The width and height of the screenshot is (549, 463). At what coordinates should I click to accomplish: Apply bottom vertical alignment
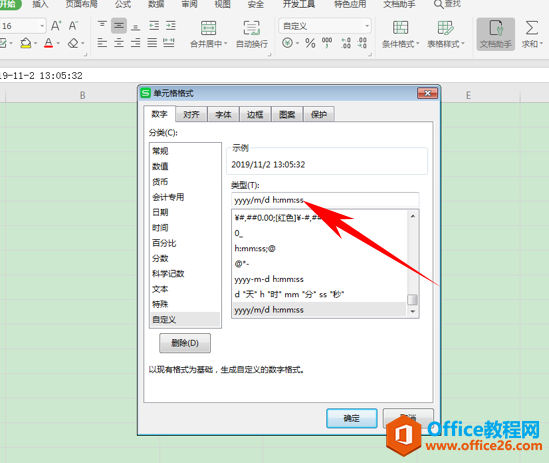coord(135,26)
